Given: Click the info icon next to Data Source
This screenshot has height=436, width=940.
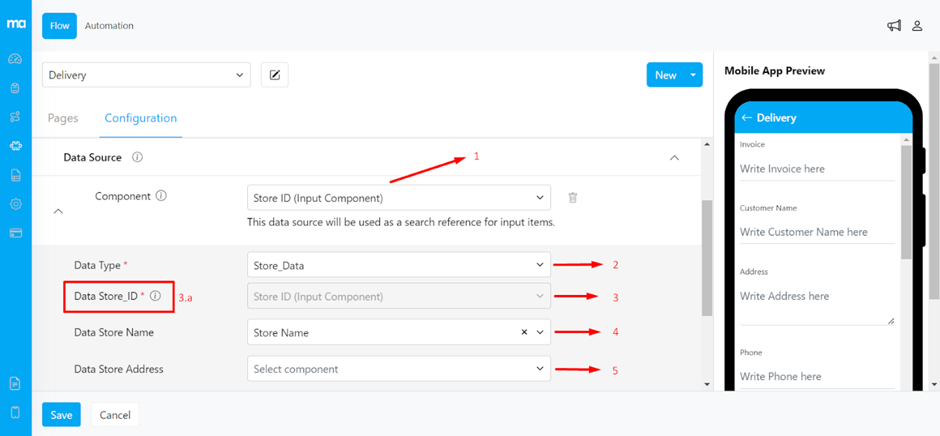Looking at the screenshot, I should [x=137, y=158].
